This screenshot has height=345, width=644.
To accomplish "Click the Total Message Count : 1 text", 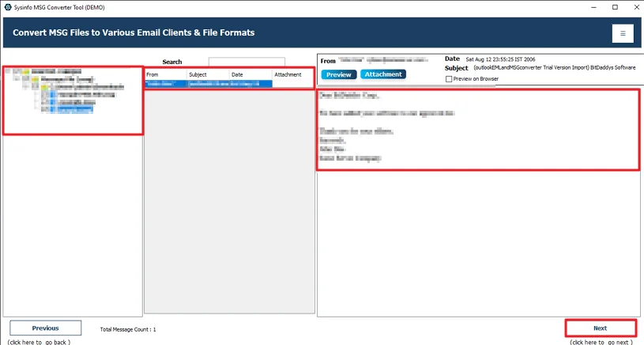I will click(128, 329).
